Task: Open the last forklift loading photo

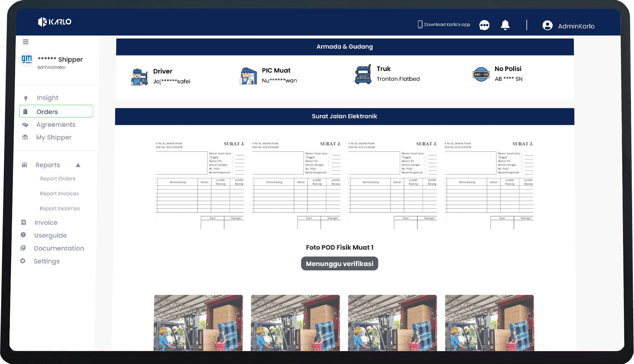Action: [x=489, y=323]
